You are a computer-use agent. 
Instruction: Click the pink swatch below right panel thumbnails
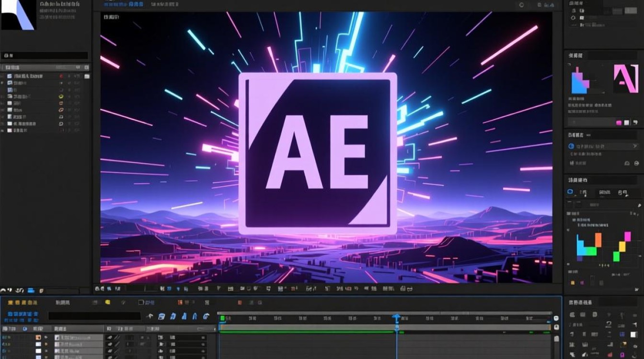coord(619,123)
